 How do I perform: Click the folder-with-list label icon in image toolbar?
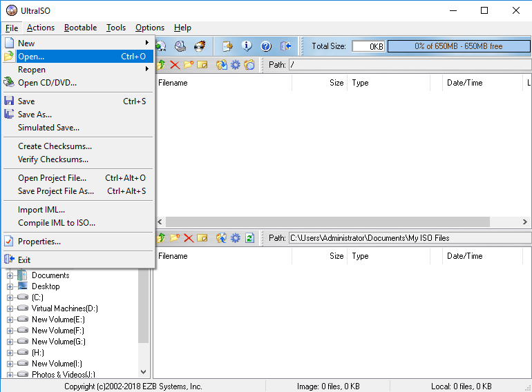click(249, 64)
